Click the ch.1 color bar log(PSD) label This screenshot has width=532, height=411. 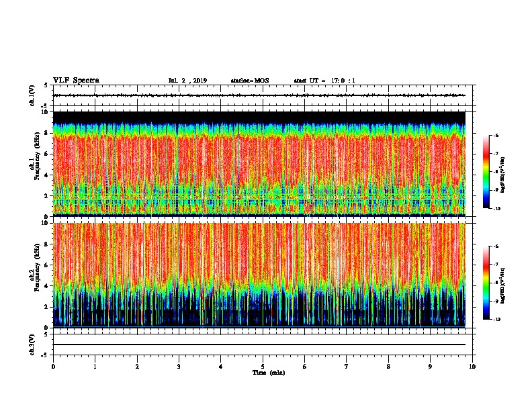(x=503, y=175)
